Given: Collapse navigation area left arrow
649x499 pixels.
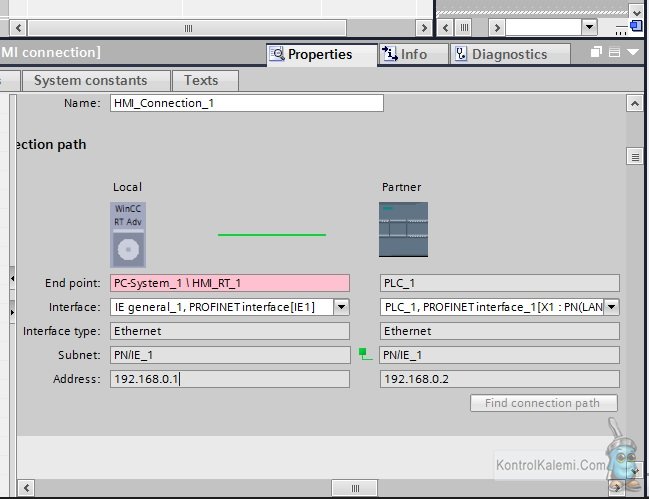Looking at the screenshot, I should coord(12,278).
